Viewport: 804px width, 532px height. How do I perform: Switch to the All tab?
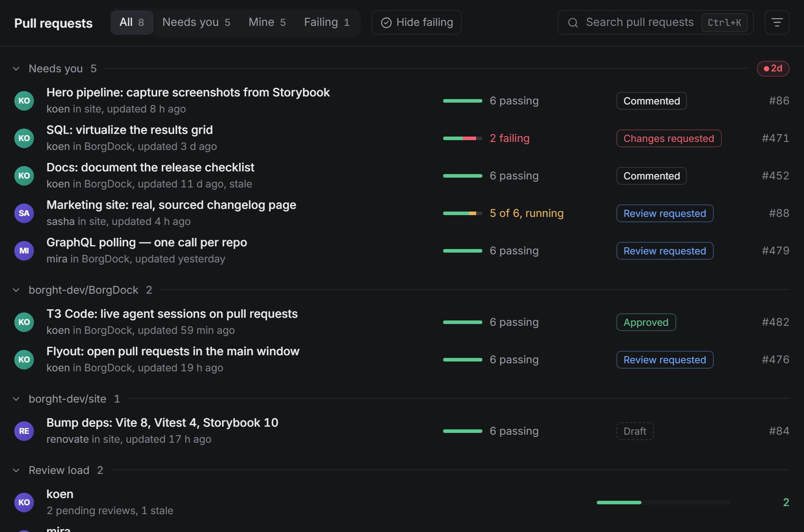pyautogui.click(x=132, y=22)
